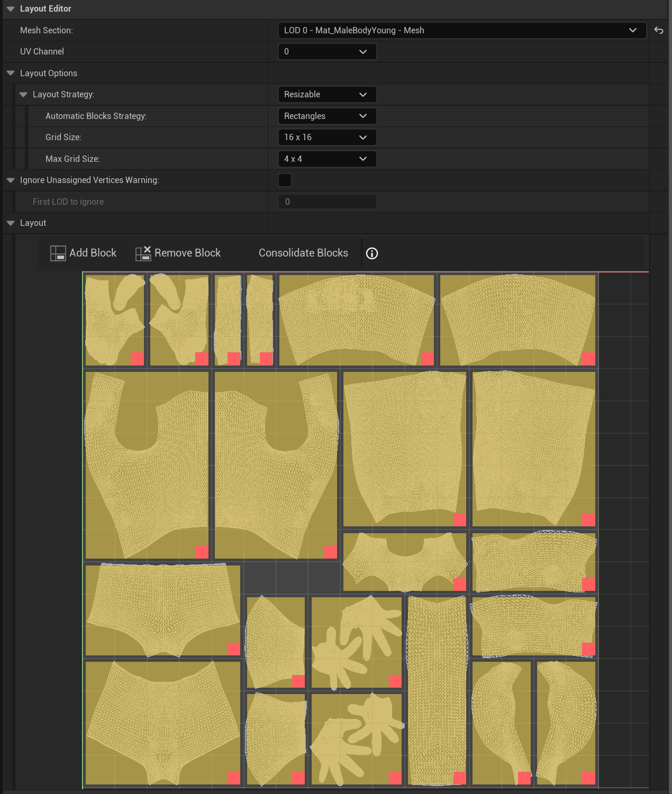The height and width of the screenshot is (794, 672).
Task: Click the Max Grid Size label
Action: coord(72,159)
